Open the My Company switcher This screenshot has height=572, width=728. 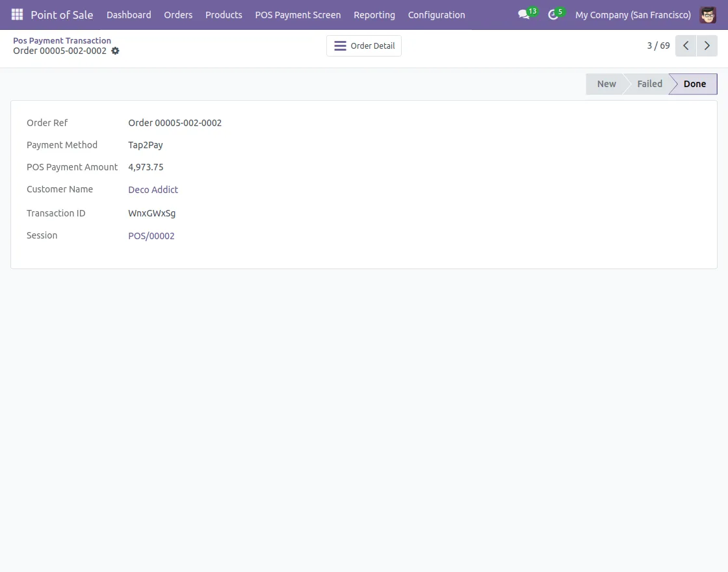pos(632,14)
